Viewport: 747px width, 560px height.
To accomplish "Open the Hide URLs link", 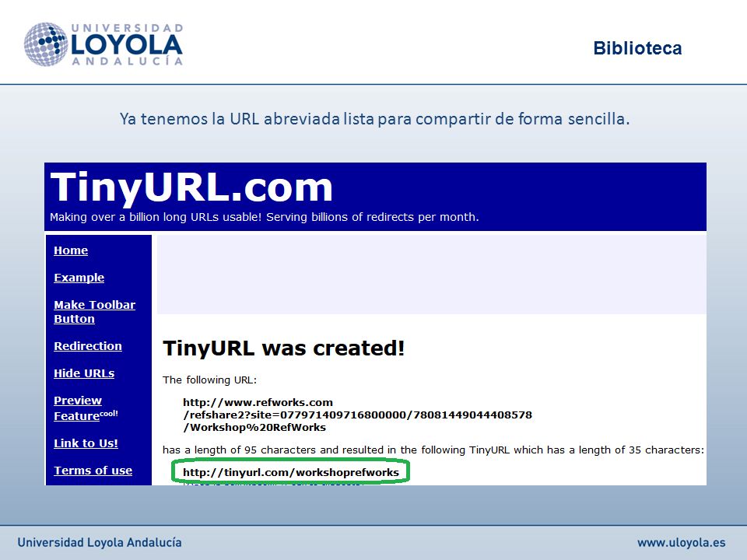I will tap(84, 373).
